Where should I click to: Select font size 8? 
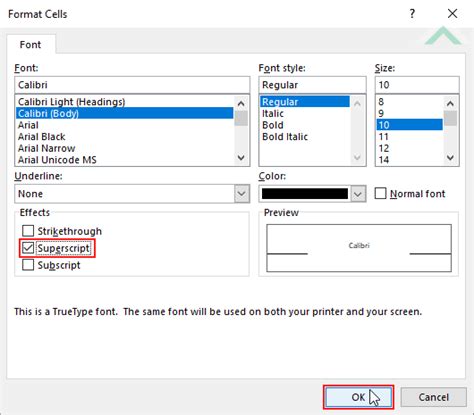pos(409,102)
